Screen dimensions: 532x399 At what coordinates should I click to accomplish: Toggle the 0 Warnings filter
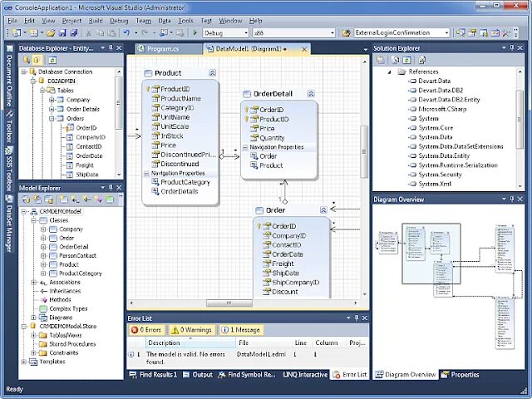coord(192,330)
